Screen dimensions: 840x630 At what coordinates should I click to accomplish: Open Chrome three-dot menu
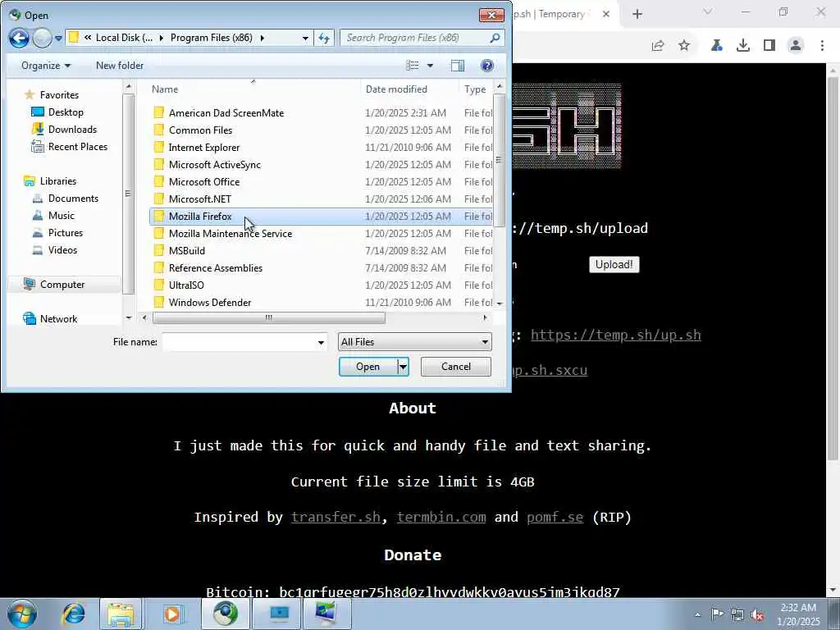822,46
